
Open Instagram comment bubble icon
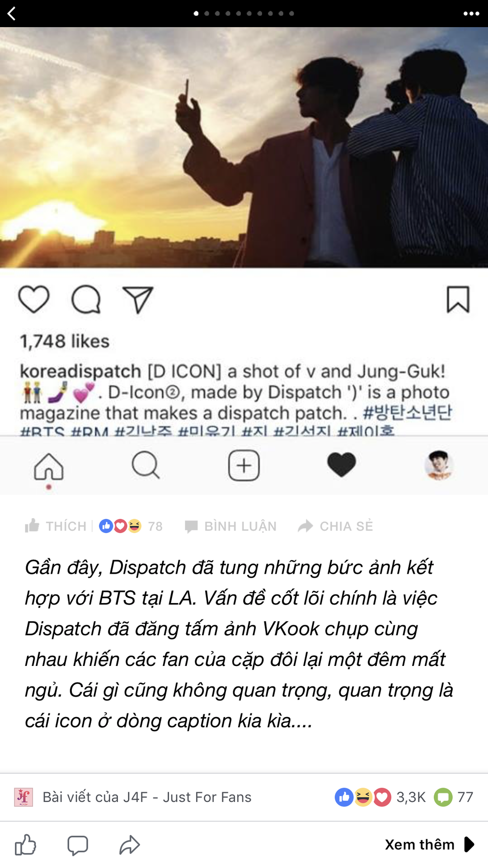[86, 299]
